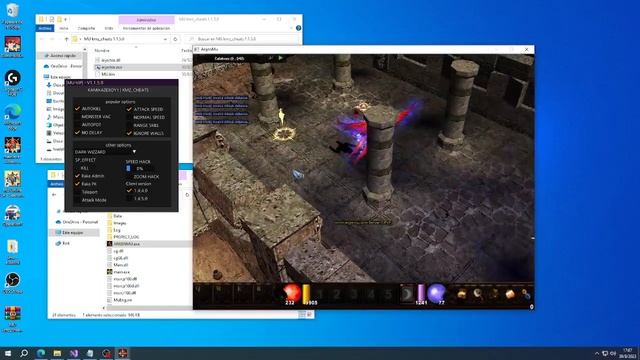Select skill slot 2 in game bar

(x=337, y=294)
